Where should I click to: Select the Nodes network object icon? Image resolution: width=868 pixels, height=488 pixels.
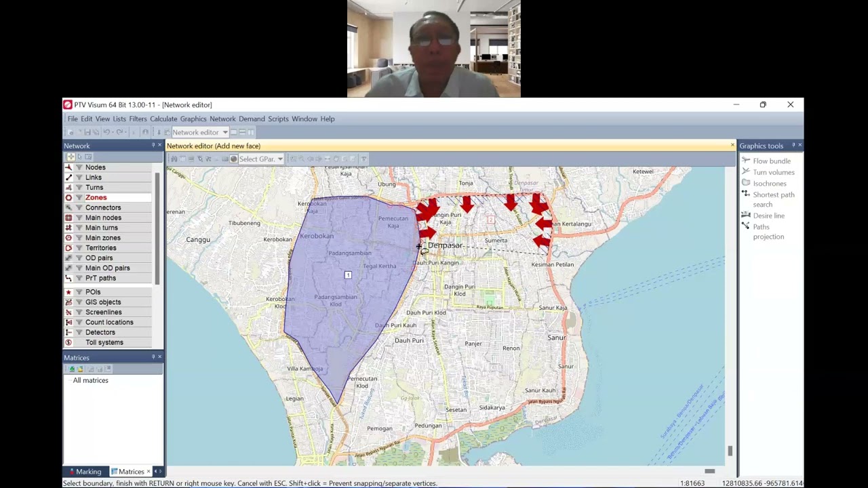[68, 167]
